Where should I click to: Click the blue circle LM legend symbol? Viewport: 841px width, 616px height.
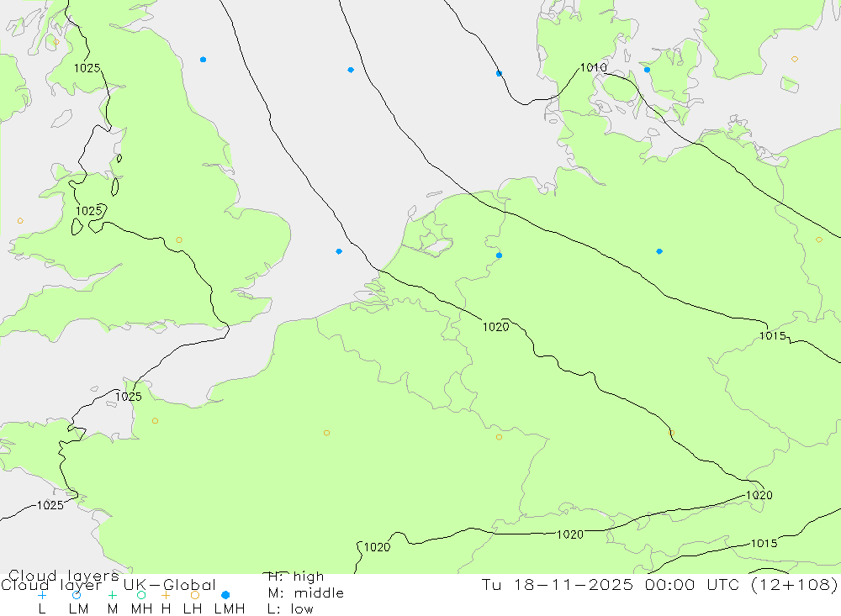point(77,595)
